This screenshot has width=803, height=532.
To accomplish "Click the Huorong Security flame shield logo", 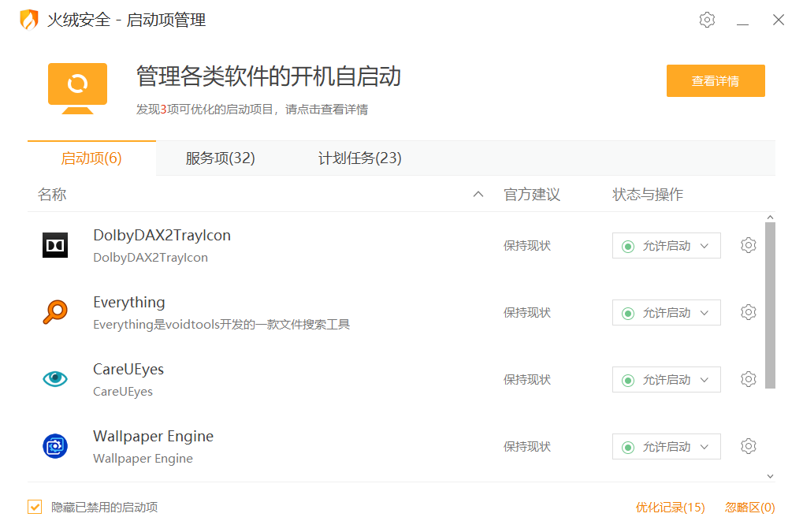I will click(x=29, y=20).
